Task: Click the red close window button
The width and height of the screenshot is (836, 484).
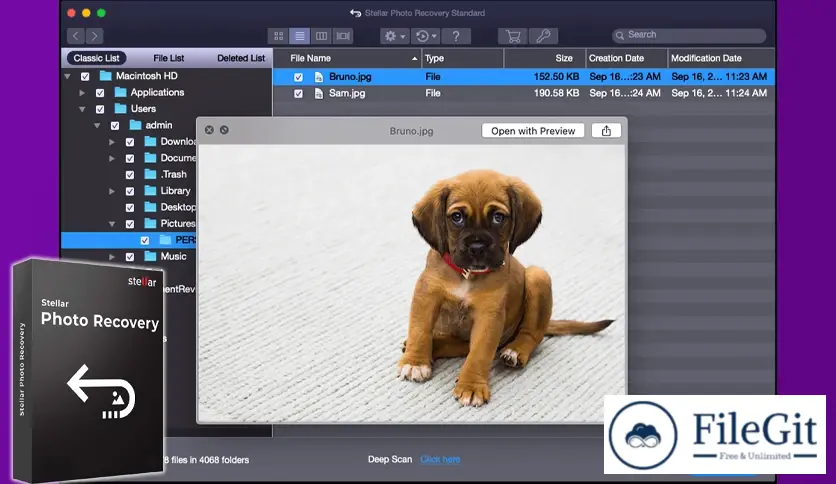Action: coord(71,13)
